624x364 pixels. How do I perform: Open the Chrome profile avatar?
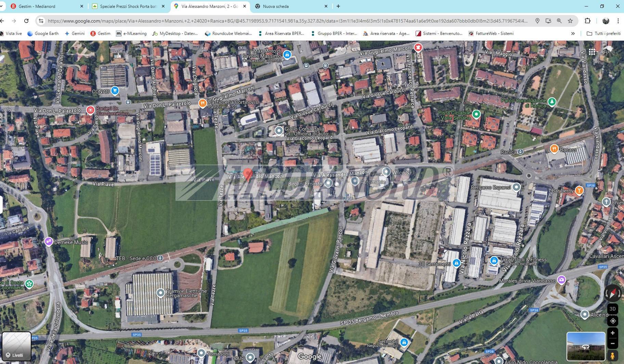click(x=606, y=21)
